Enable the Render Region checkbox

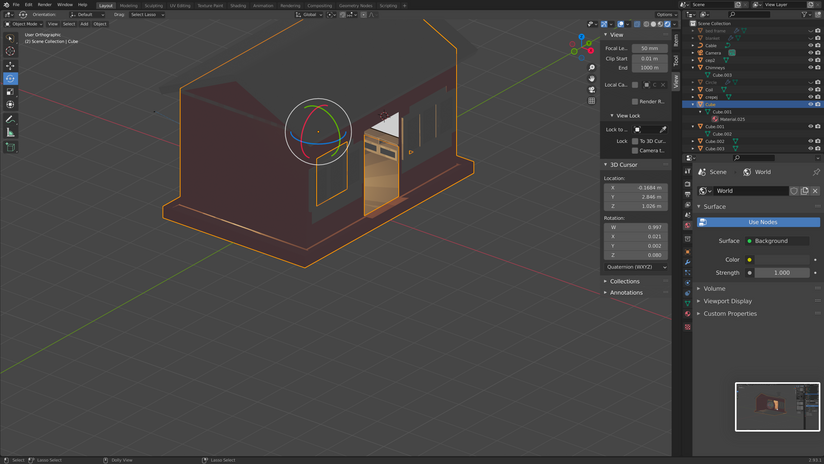pyautogui.click(x=635, y=101)
